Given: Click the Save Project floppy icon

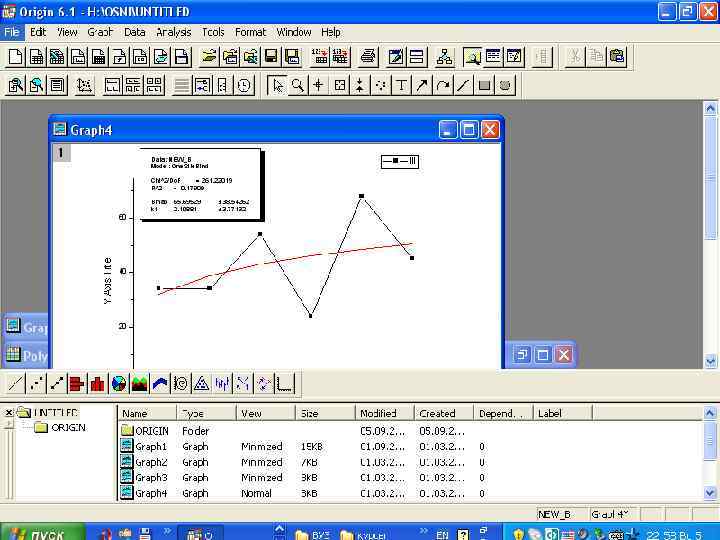Looking at the screenshot, I should click(x=271, y=57).
